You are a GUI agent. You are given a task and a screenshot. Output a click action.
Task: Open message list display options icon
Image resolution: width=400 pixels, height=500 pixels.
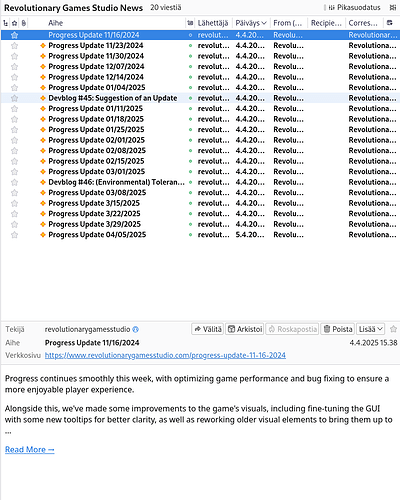click(393, 8)
